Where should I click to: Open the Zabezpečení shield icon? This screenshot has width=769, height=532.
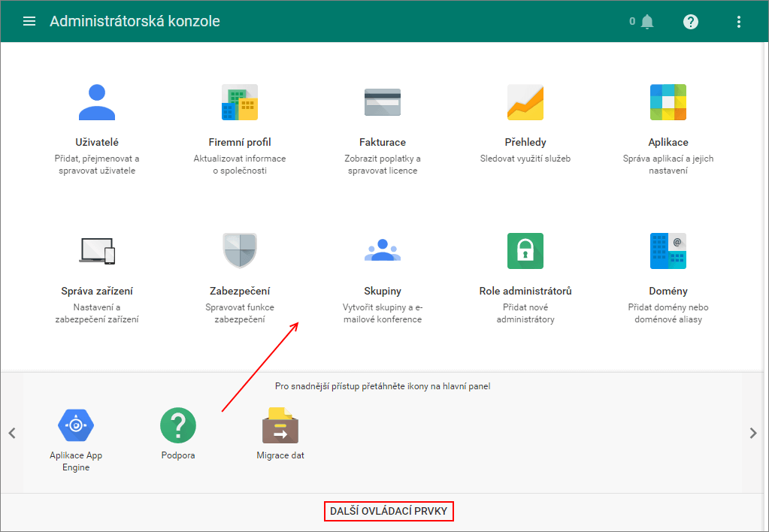(x=240, y=250)
